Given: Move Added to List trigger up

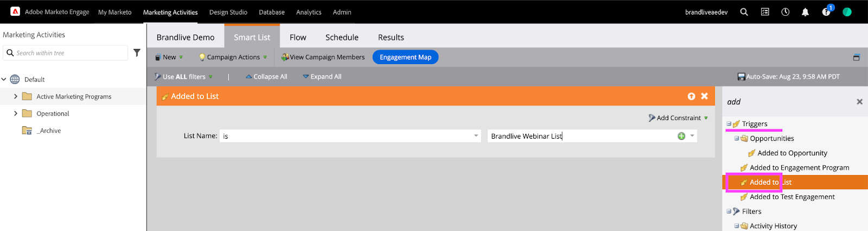Looking at the screenshot, I should (x=691, y=96).
